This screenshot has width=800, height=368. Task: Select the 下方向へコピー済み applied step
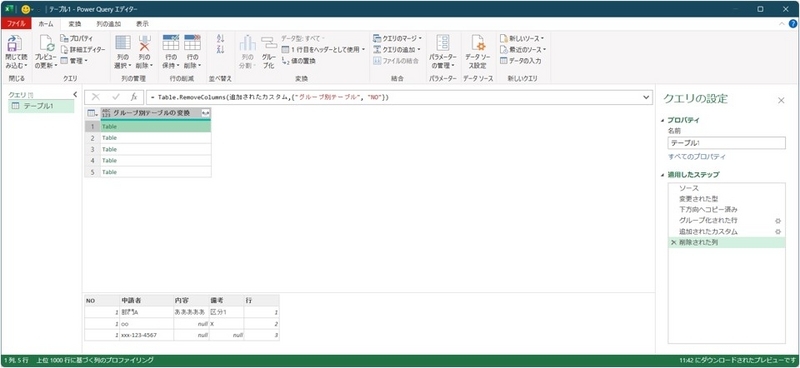[x=727, y=209]
